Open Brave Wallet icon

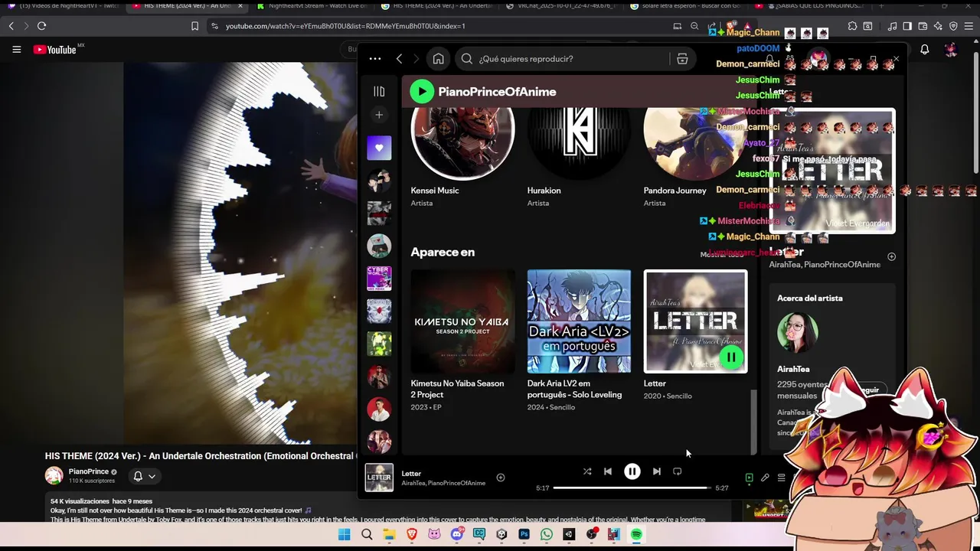(923, 26)
